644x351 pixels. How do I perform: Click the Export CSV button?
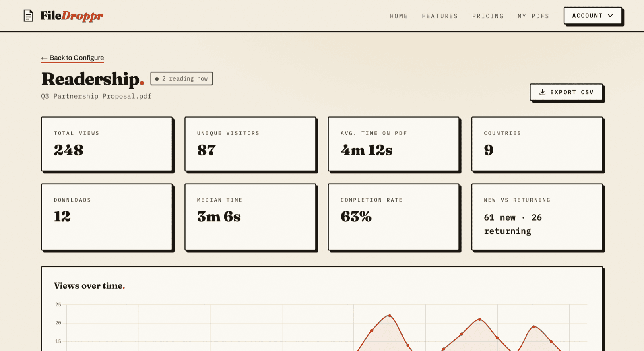click(566, 92)
